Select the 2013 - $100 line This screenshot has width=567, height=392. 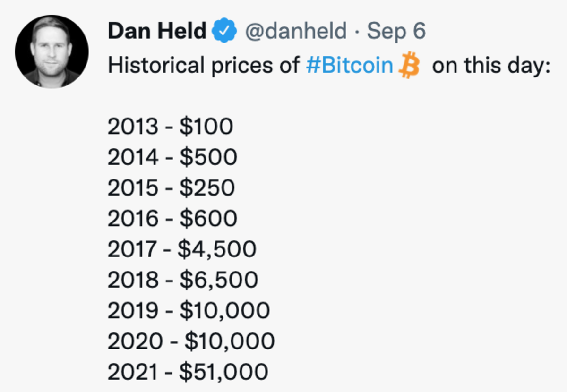point(170,127)
